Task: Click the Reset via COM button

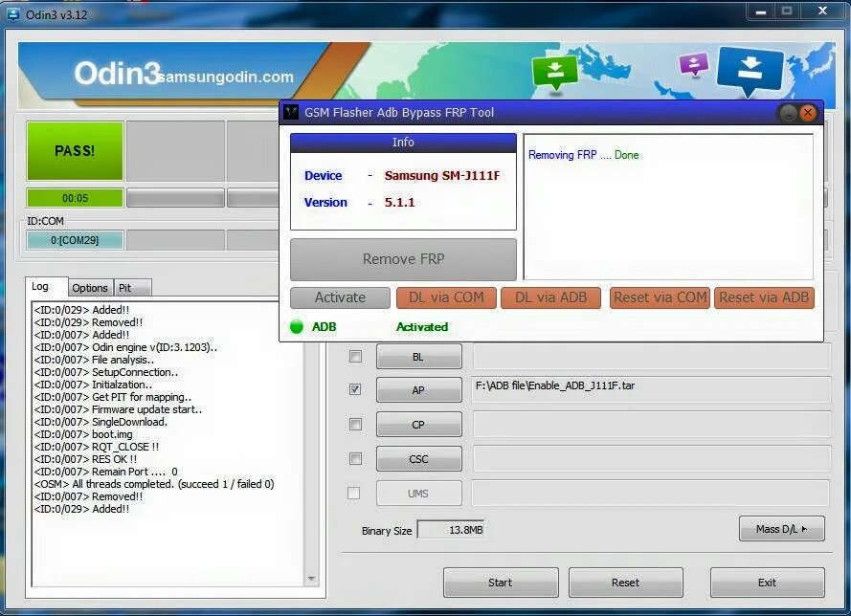Action: click(x=660, y=297)
